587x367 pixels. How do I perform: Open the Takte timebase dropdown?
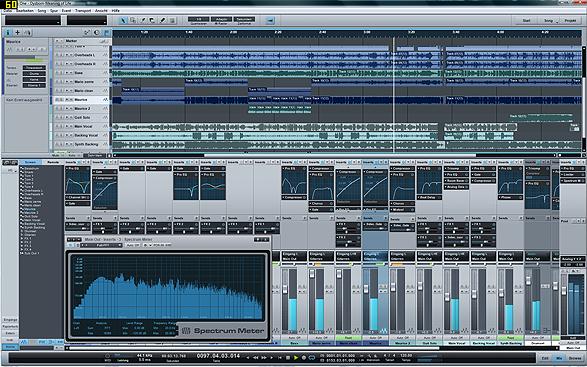tap(244, 19)
